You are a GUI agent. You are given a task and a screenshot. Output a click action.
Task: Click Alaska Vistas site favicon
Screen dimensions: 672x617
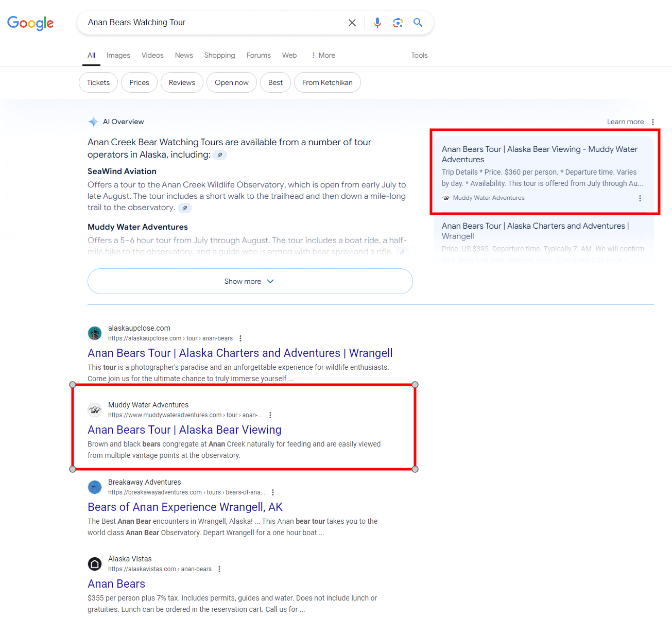click(x=95, y=564)
